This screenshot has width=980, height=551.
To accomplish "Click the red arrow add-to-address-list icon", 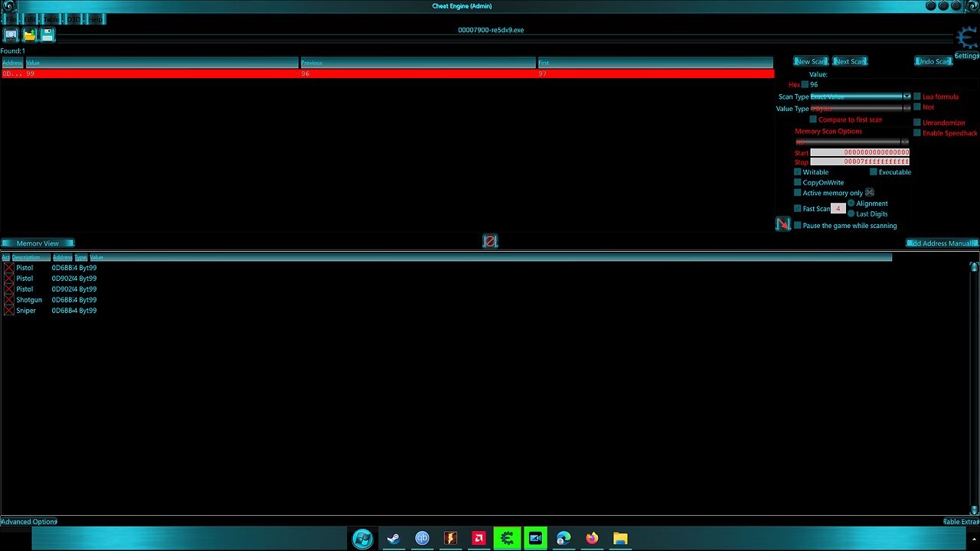I will click(783, 223).
